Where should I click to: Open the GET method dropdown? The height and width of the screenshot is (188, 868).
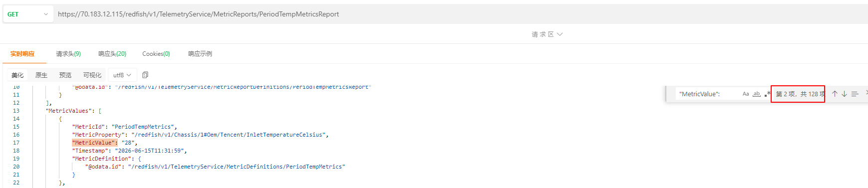click(28, 14)
